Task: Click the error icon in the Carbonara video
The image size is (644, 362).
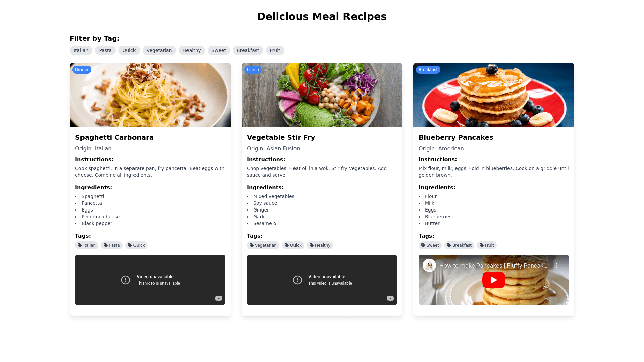Action: (x=126, y=280)
